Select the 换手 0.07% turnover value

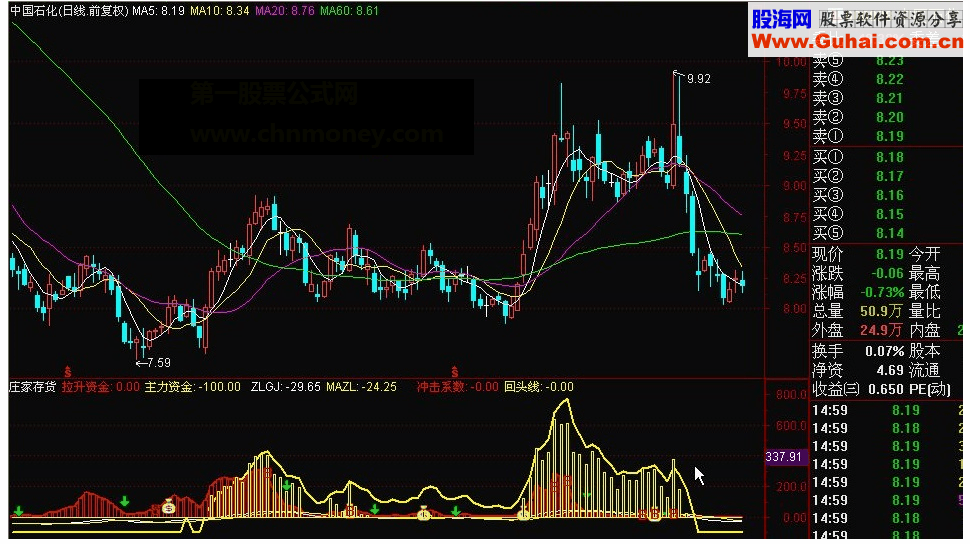click(x=859, y=352)
